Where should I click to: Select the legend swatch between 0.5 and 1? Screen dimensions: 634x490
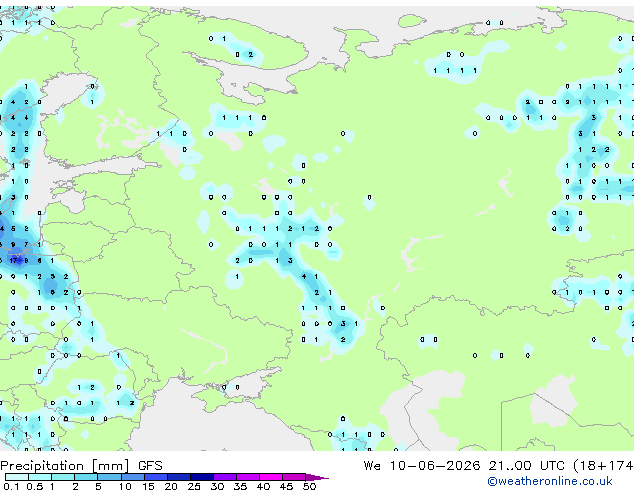(40, 477)
